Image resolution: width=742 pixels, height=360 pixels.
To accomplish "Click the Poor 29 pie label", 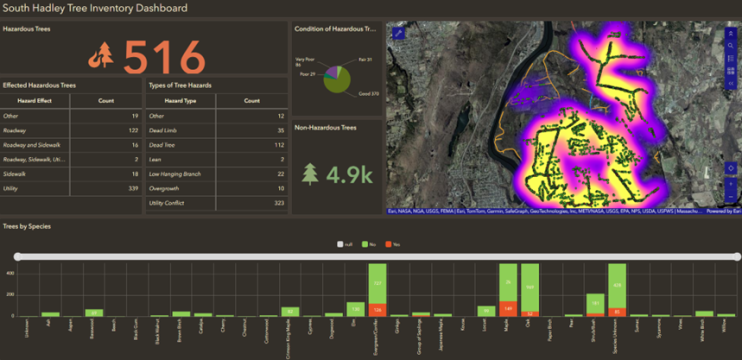I will coord(307,74).
